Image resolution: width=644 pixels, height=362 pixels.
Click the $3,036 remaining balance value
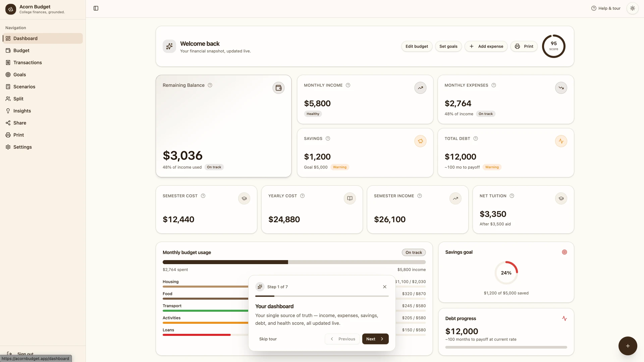[x=182, y=156]
